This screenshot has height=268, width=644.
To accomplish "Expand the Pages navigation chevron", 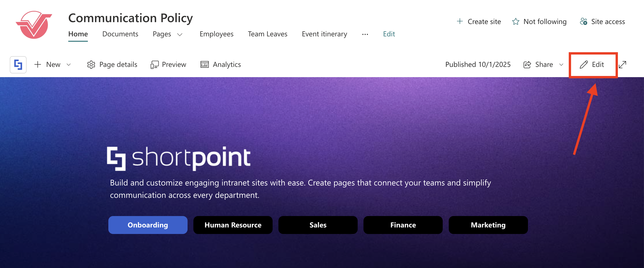I will 179,34.
